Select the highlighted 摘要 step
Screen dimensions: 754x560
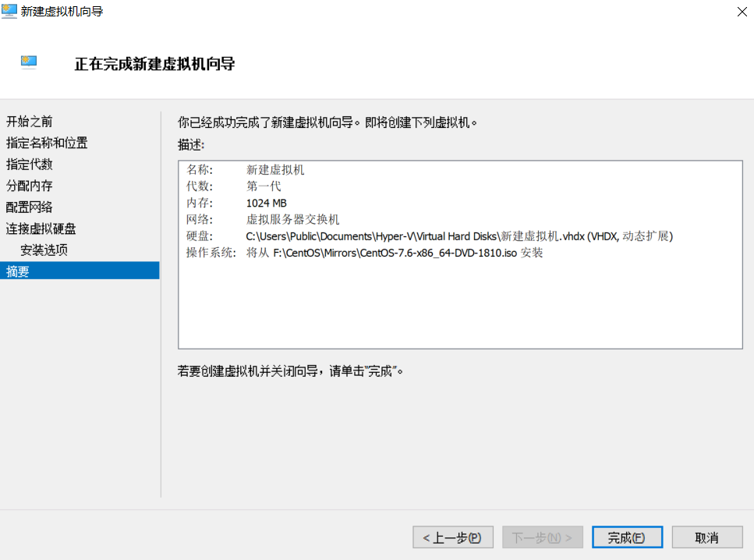pos(80,271)
